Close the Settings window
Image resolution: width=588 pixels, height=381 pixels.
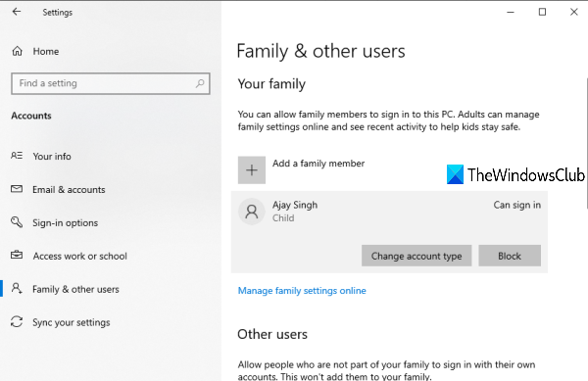[573, 12]
